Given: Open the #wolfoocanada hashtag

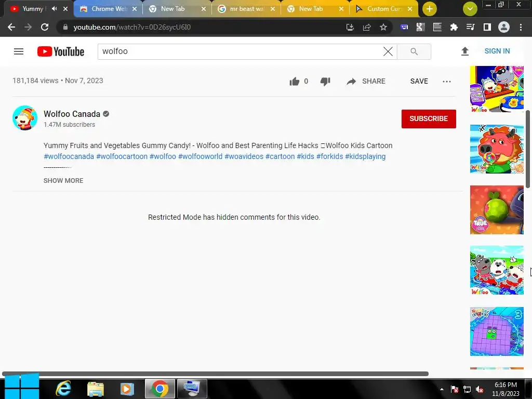Looking at the screenshot, I should 69,156.
